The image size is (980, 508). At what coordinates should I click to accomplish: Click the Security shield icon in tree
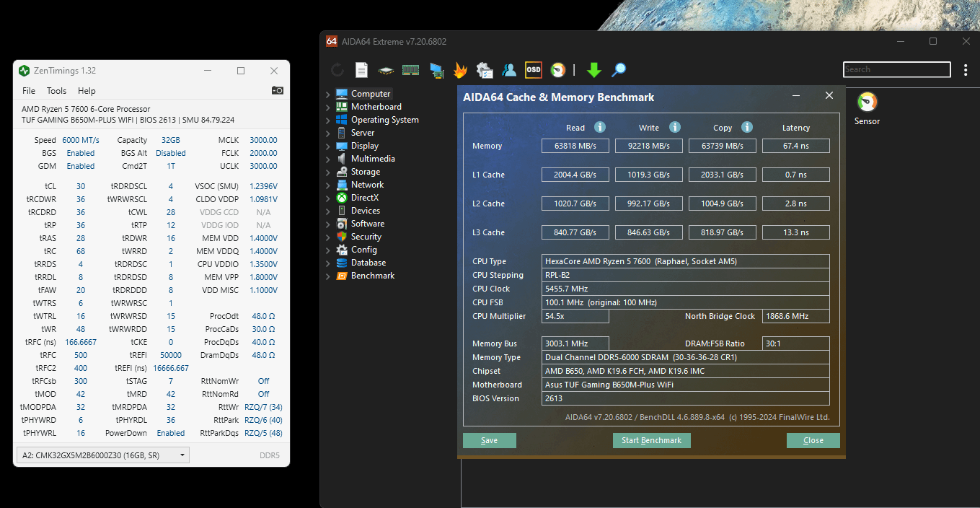click(342, 237)
